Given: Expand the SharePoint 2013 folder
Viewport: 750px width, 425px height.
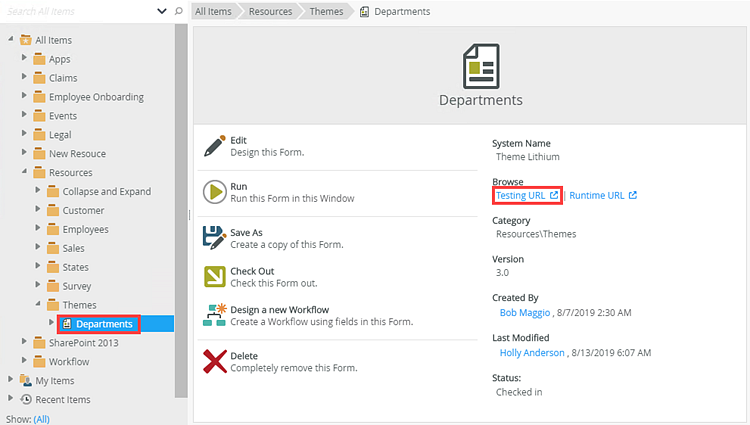Looking at the screenshot, I should pyautogui.click(x=25, y=343).
